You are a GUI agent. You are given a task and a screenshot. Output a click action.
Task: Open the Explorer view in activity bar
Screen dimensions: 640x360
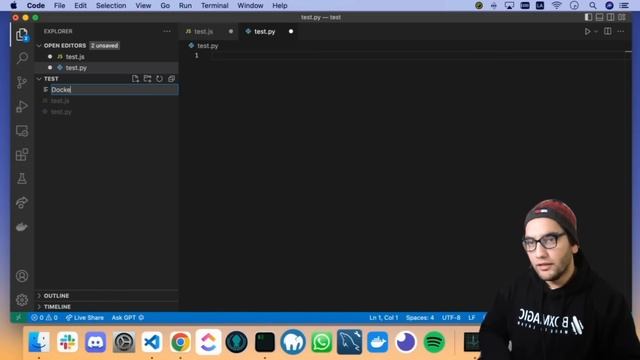click(x=22, y=34)
